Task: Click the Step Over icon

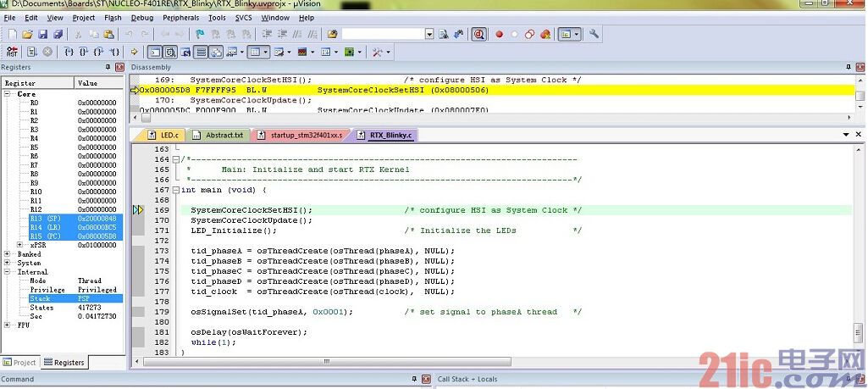Action: click(84, 52)
